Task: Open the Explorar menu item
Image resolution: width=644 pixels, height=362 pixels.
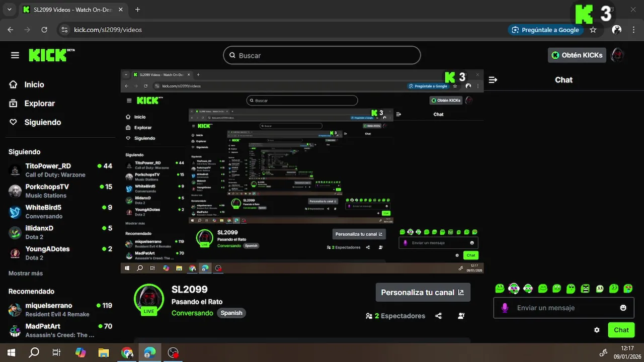Action: coord(40,104)
